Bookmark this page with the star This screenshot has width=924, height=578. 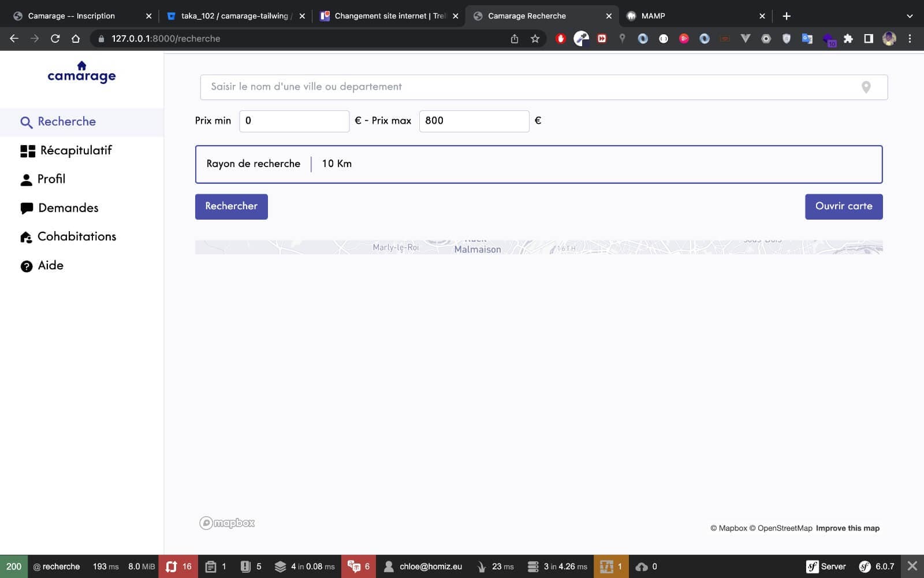[x=535, y=39]
